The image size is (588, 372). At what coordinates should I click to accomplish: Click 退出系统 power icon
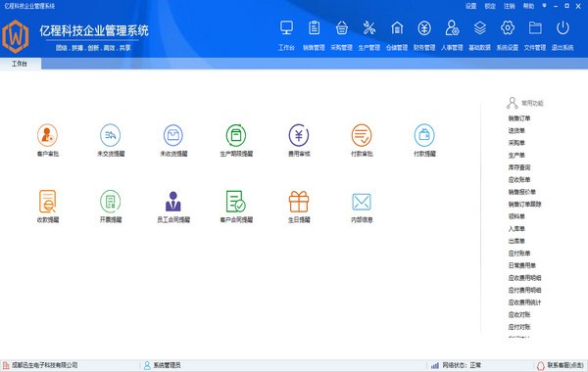click(x=563, y=28)
